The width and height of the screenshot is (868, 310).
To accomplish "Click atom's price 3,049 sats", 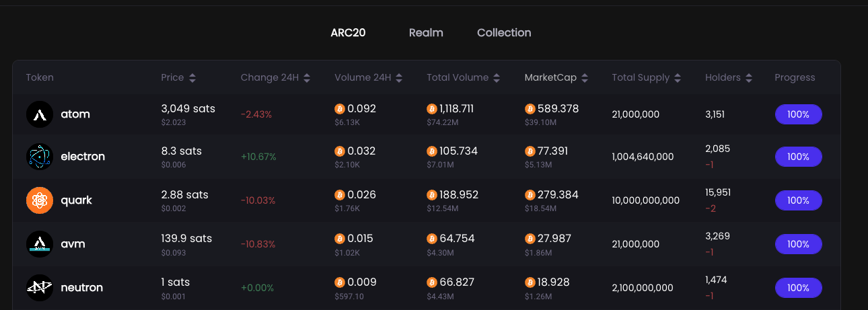I will click(x=188, y=109).
